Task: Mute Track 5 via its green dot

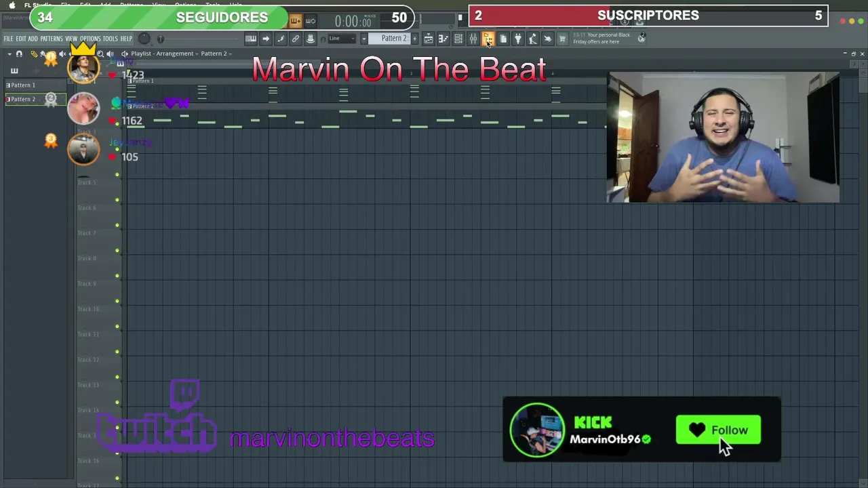Action: pyautogui.click(x=117, y=200)
